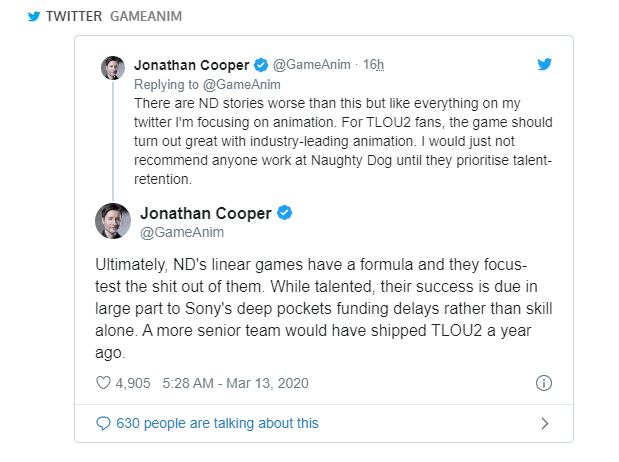Like the tweet using the heart icon

coord(103,383)
